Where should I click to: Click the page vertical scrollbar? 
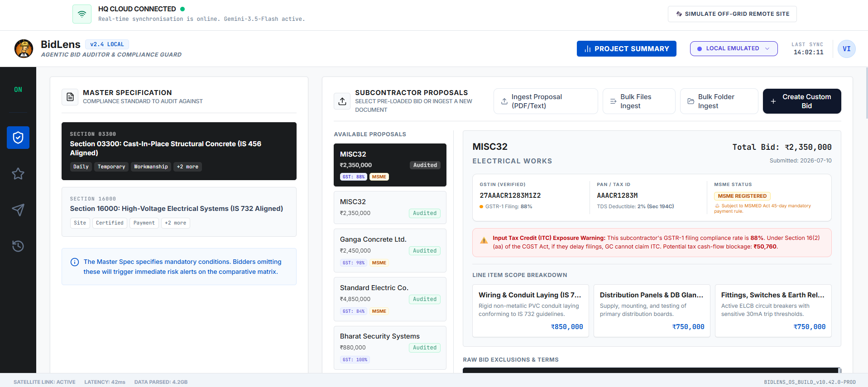866,93
